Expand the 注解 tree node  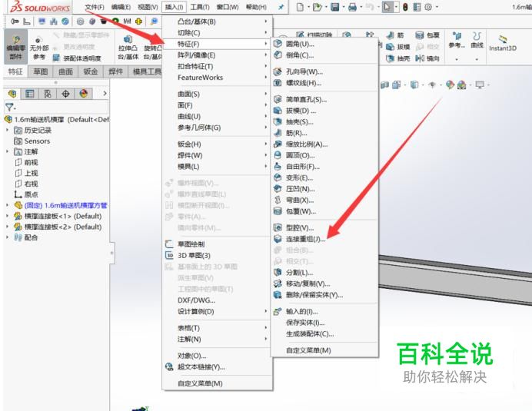click(x=7, y=151)
